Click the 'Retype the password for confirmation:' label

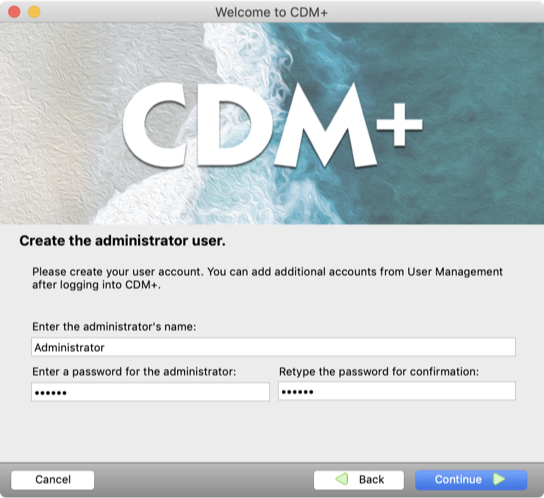tap(379, 372)
